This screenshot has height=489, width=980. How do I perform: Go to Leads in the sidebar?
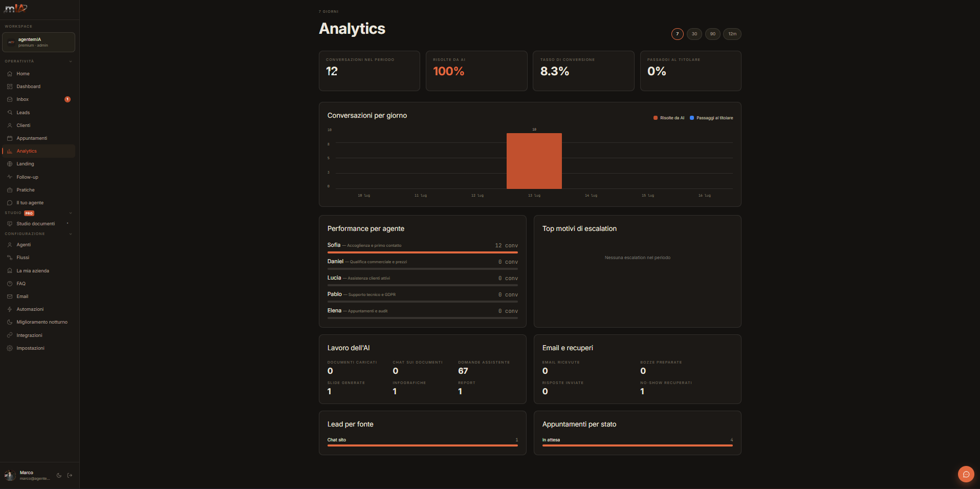pos(38,113)
